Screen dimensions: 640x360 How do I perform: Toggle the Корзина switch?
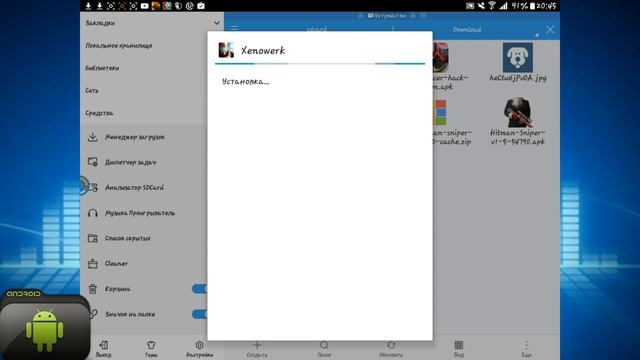tap(200, 289)
